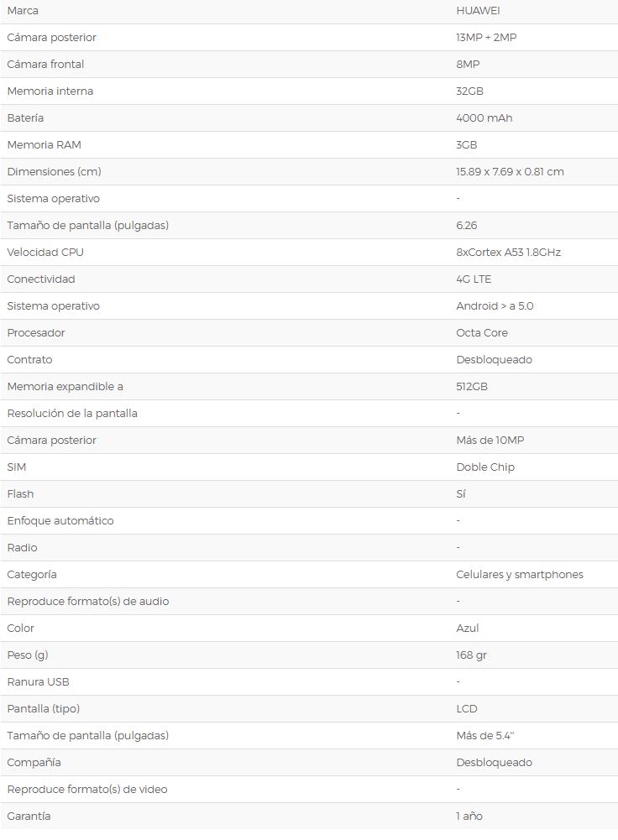This screenshot has width=618, height=840.
Task: Click the Memoria expandible a label
Action: [x=65, y=386]
